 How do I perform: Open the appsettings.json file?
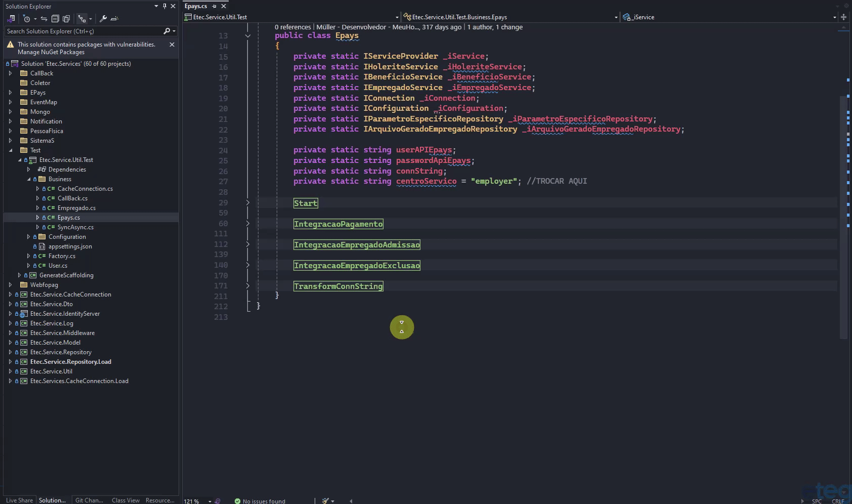pyautogui.click(x=70, y=246)
